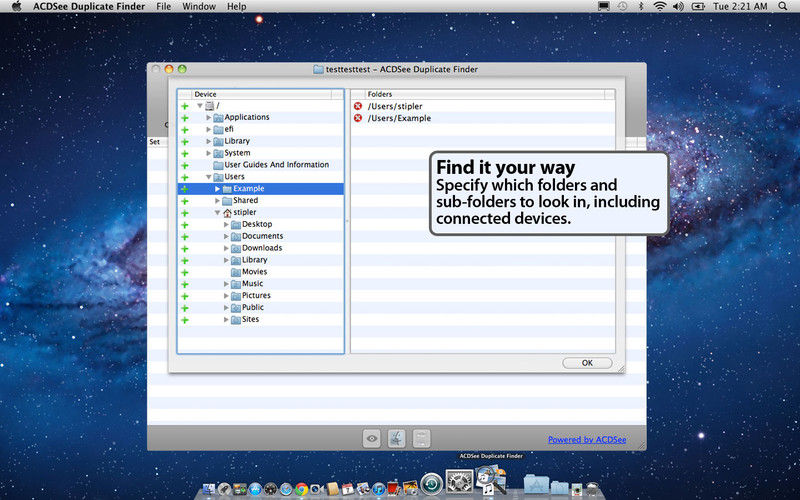Open the Window menu
Screen dimensions: 800x500
199,7
